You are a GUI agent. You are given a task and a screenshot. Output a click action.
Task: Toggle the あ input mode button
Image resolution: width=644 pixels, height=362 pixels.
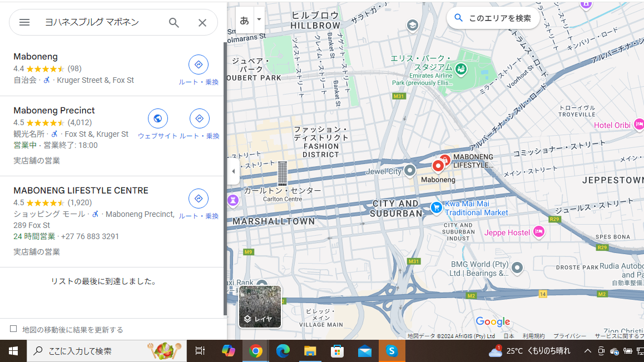tap(244, 20)
